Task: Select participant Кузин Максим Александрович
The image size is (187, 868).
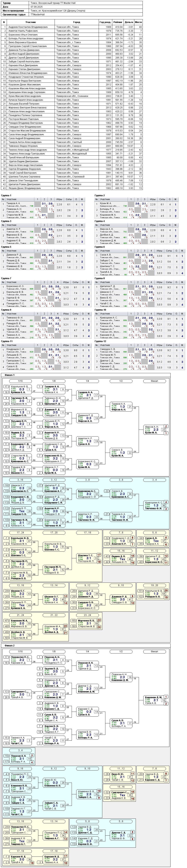Action: click(25, 96)
